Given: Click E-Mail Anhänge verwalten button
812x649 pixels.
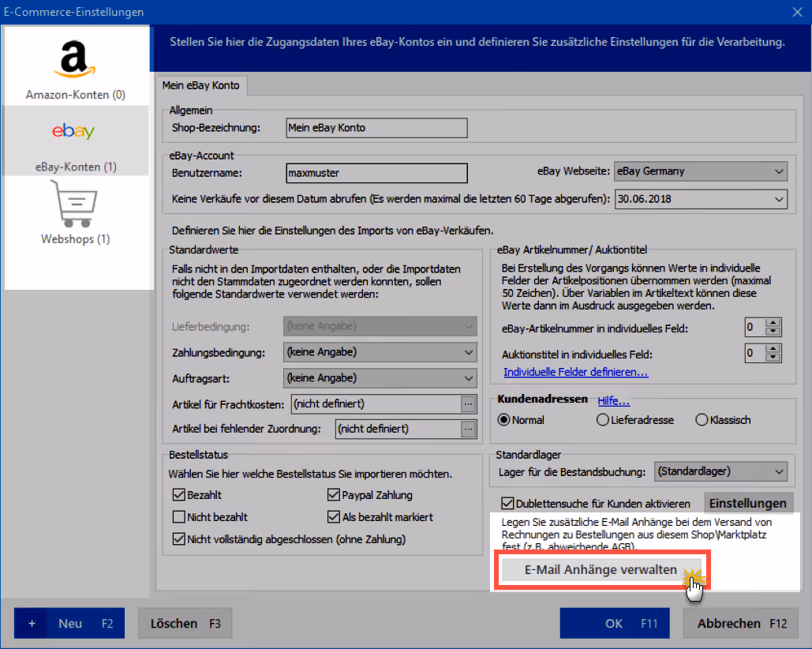Looking at the screenshot, I should click(x=601, y=570).
